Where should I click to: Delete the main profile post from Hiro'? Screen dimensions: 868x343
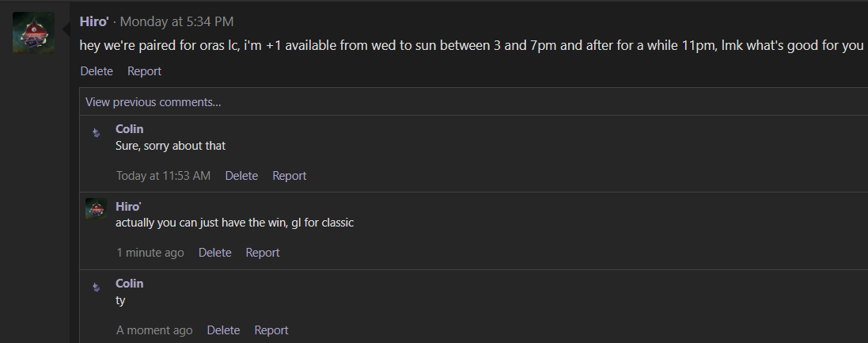(97, 71)
